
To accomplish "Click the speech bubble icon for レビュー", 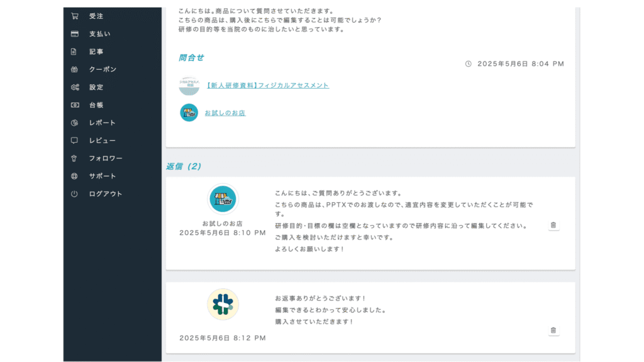I will pos(74,140).
